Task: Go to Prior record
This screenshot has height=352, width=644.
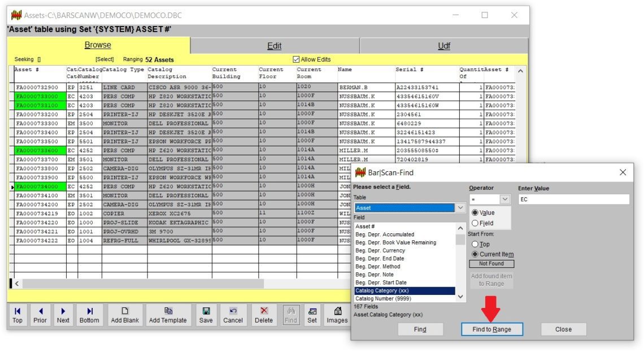Action: (40, 315)
